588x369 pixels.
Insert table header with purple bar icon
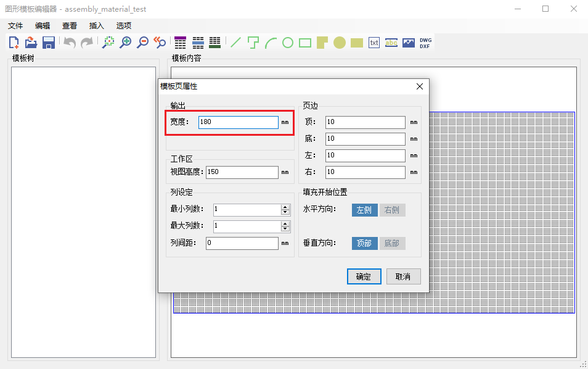[181, 43]
